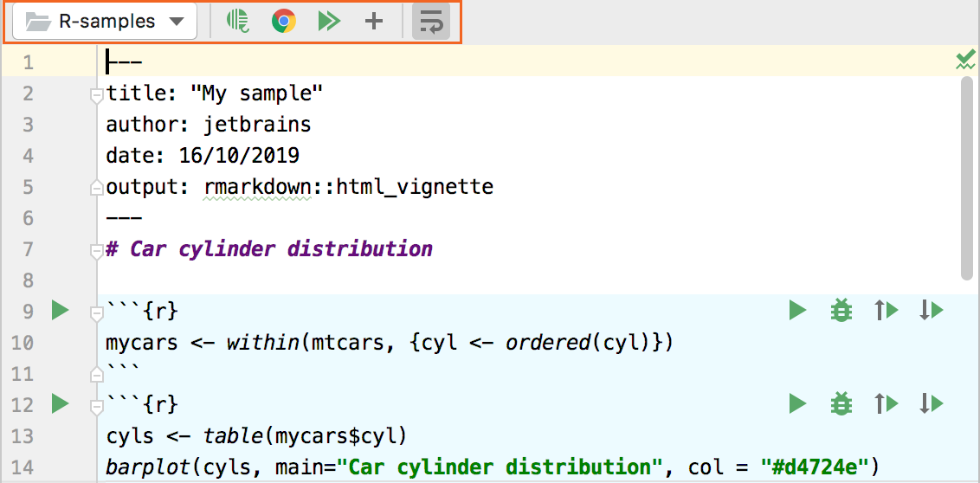Click the barplot function name
The image size is (980, 483).
[x=147, y=467]
